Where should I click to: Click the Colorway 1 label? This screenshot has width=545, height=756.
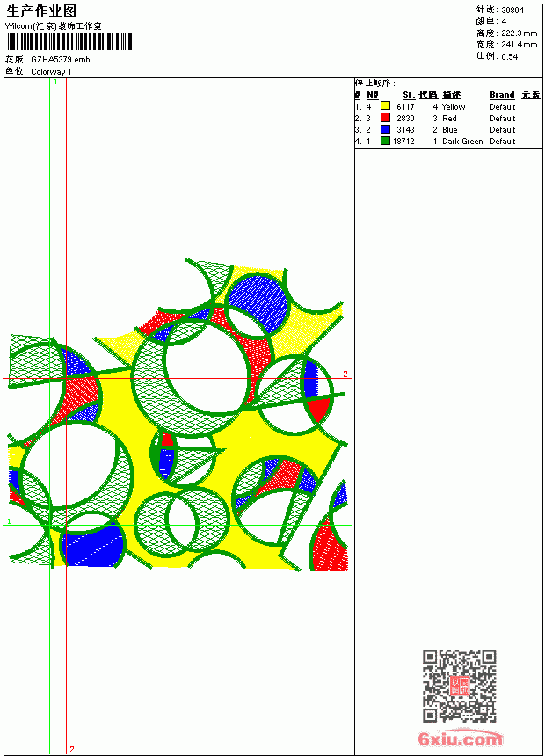pyautogui.click(x=51, y=72)
